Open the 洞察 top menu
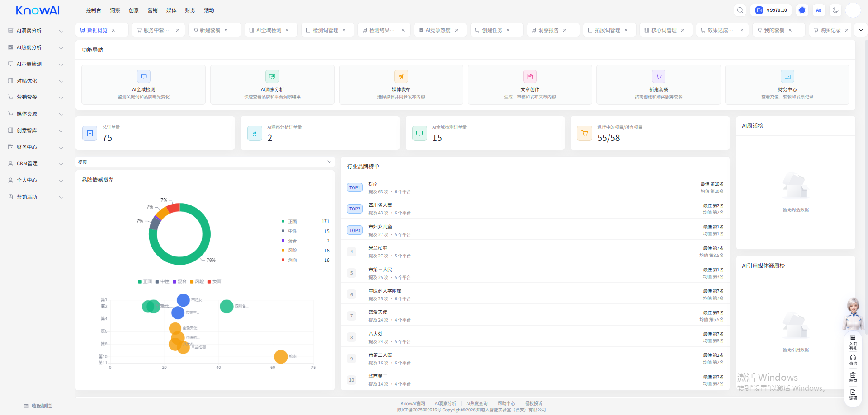 (115, 10)
